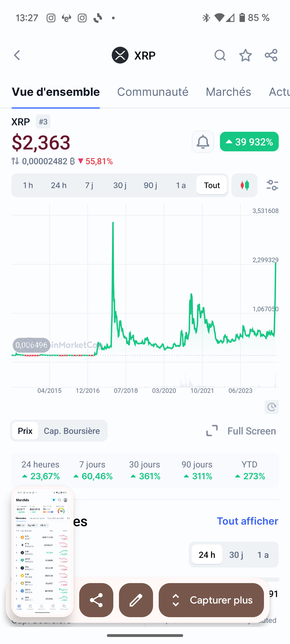Screen dimensions: 290x644
Task: Add XRP to favorites with star
Action: click(x=245, y=55)
